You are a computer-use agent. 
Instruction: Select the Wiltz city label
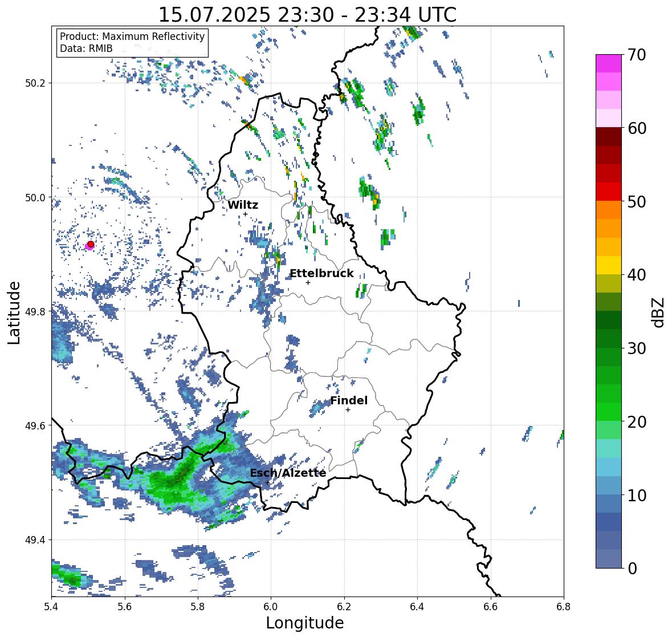click(243, 205)
